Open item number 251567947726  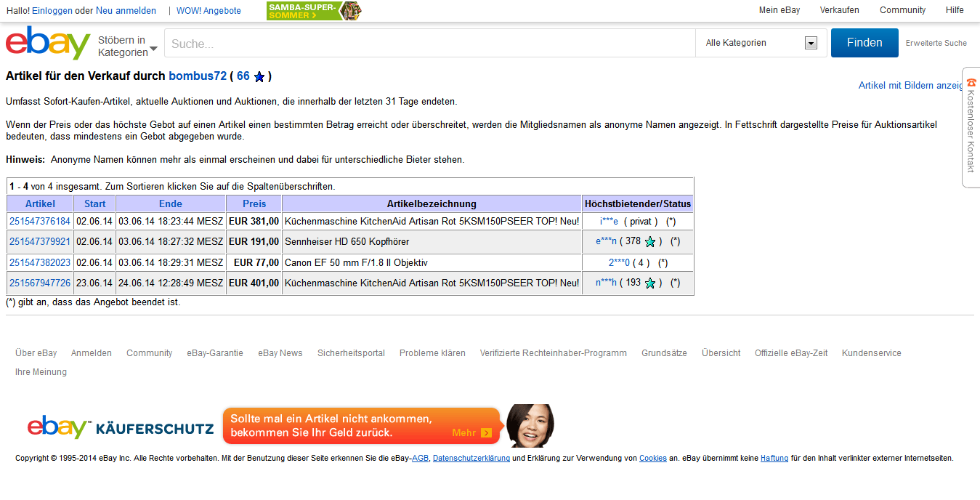pyautogui.click(x=40, y=283)
